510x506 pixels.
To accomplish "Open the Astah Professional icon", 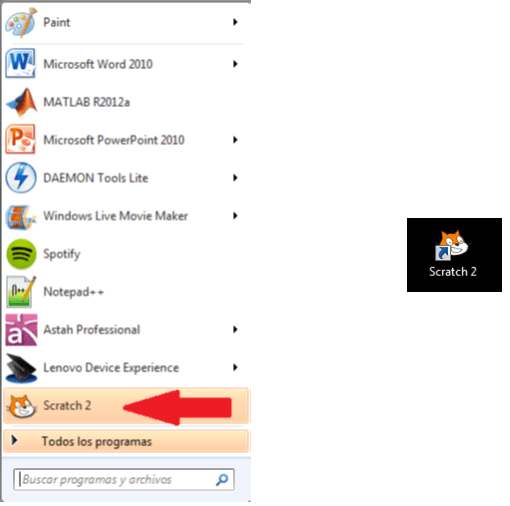I will pyautogui.click(x=21, y=330).
